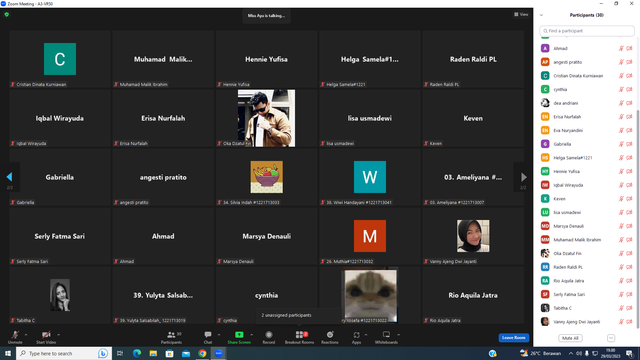Click the Unmute microphone icon

click(15, 335)
